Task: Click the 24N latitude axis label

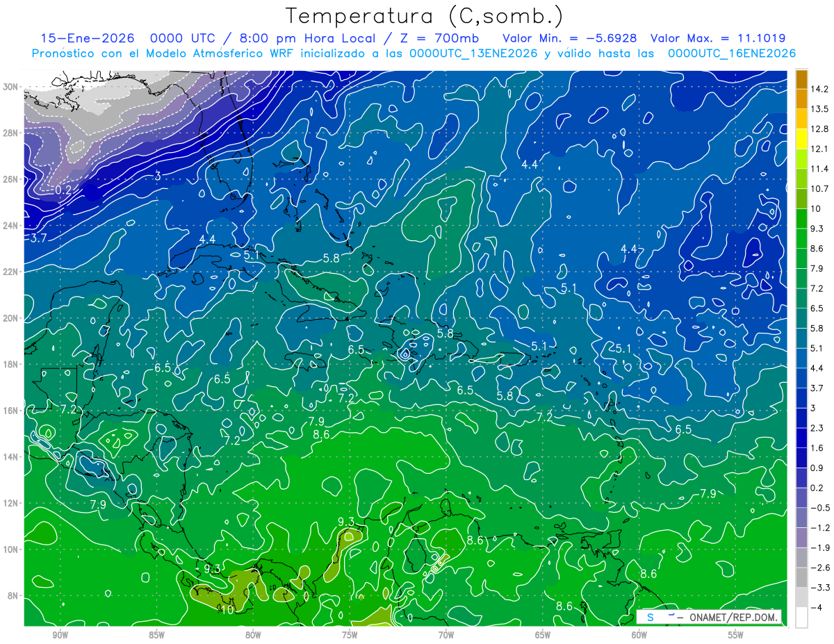Action: (x=11, y=226)
